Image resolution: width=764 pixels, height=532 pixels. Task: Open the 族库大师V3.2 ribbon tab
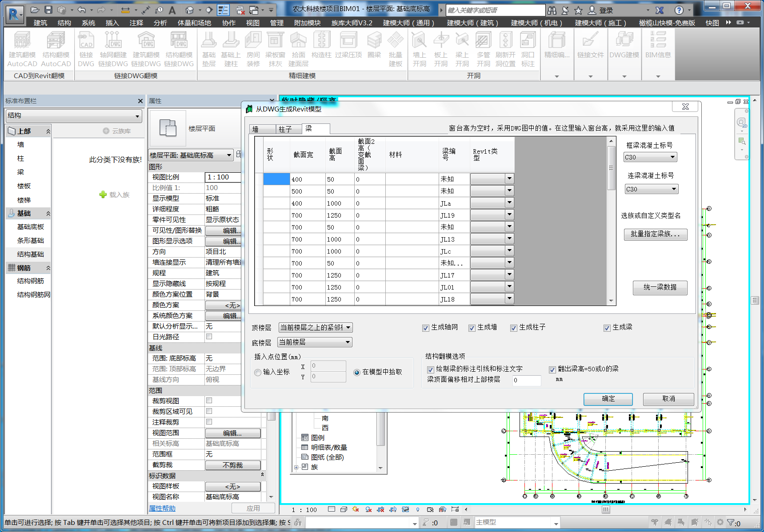[352, 23]
